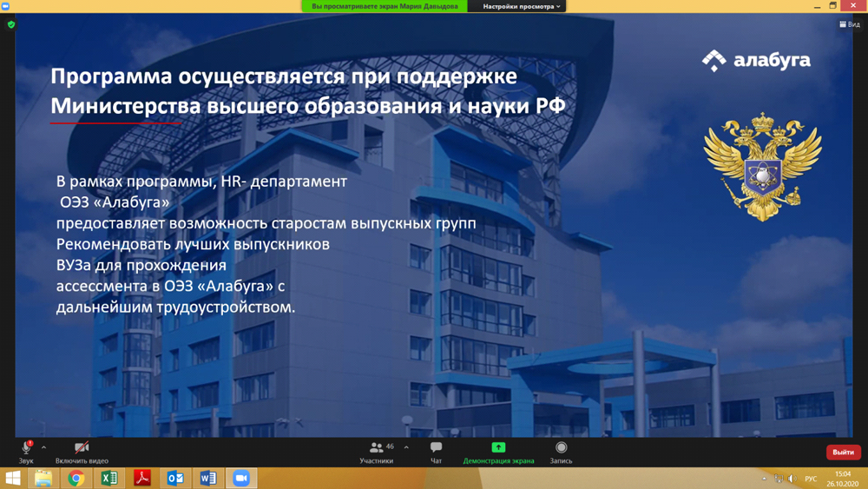Expand the arrow beside Участники

[406, 447]
